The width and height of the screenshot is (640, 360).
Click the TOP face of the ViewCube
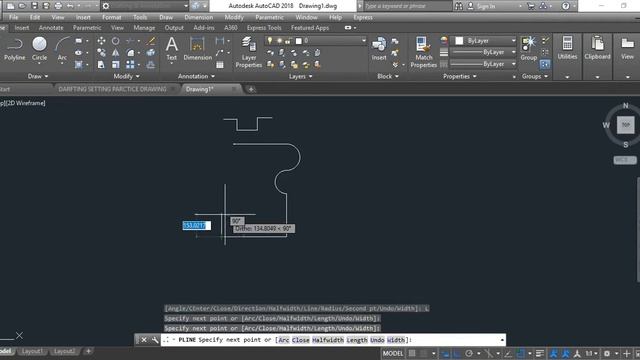625,125
